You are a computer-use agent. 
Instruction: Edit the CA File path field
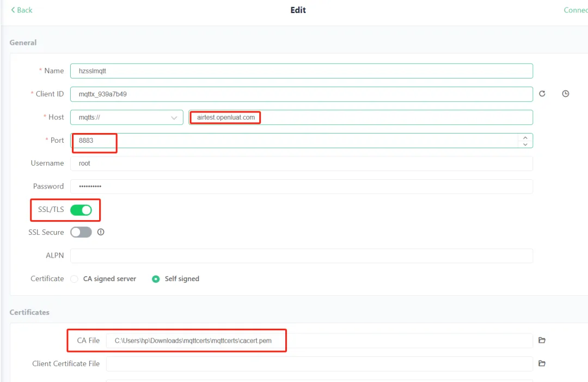click(320, 341)
